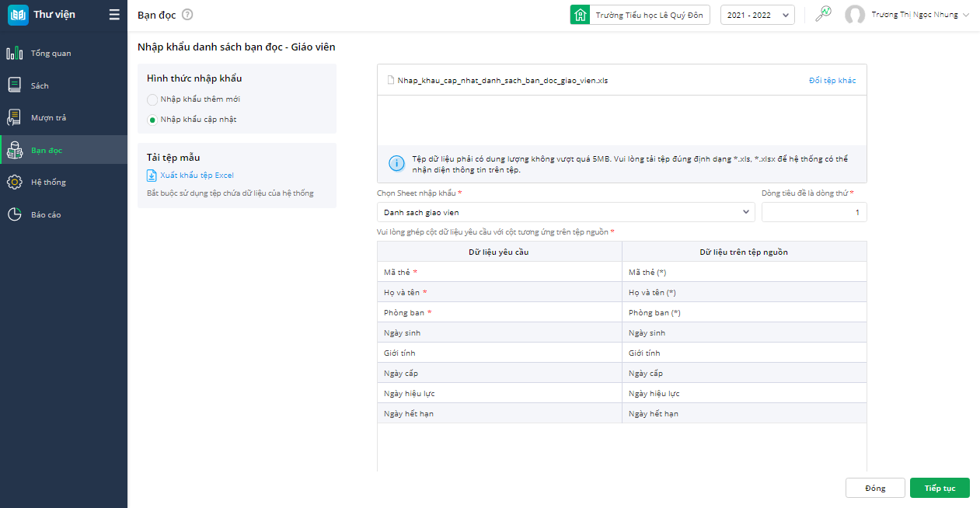
Task: Open the search magnifier icon in header
Action: 823,14
